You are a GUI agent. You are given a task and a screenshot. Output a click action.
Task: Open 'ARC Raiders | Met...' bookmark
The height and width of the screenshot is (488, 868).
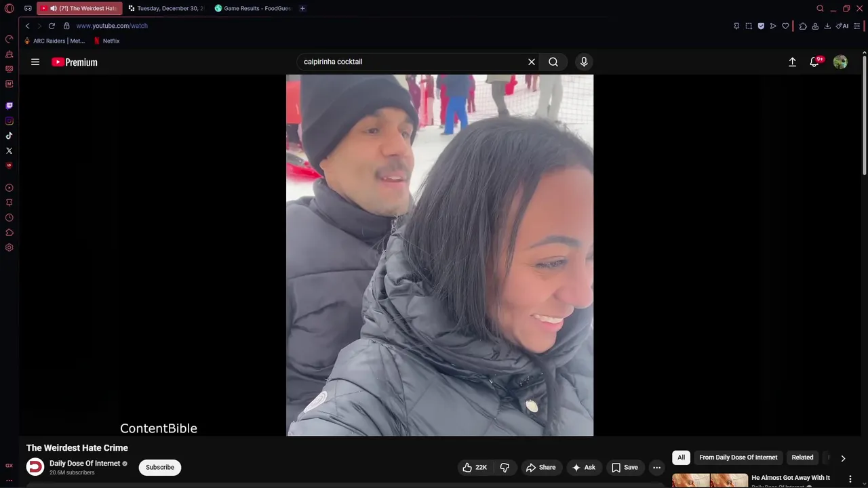55,41
